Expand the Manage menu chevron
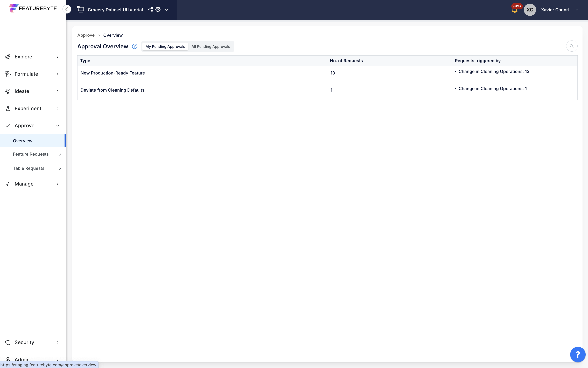This screenshot has width=588, height=368. (x=58, y=184)
